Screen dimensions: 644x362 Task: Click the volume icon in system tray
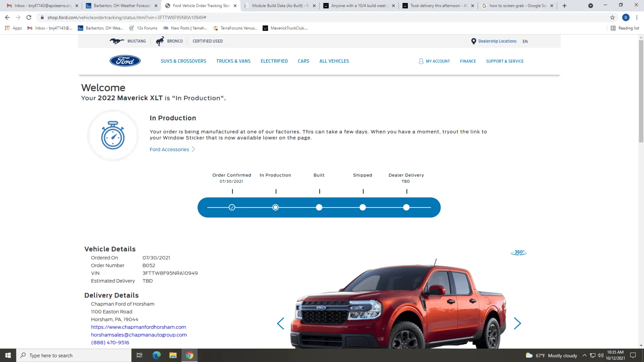601,355
